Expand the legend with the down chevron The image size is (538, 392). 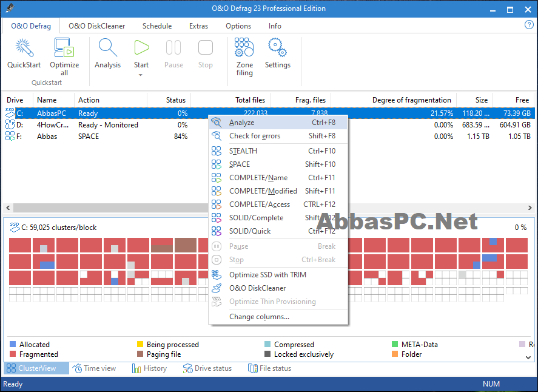point(528,357)
